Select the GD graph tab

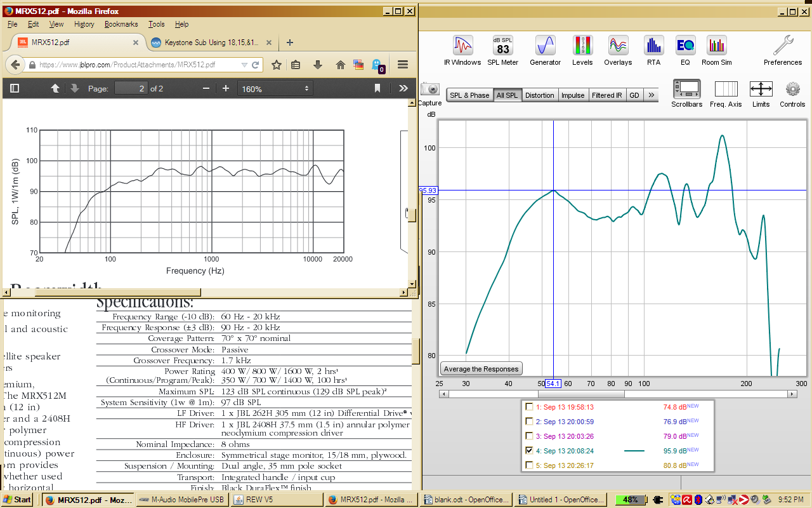[634, 95]
